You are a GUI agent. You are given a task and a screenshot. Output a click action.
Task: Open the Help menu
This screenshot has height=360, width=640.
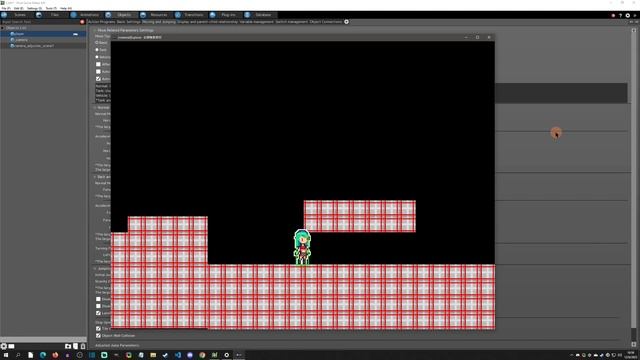coord(66,8)
